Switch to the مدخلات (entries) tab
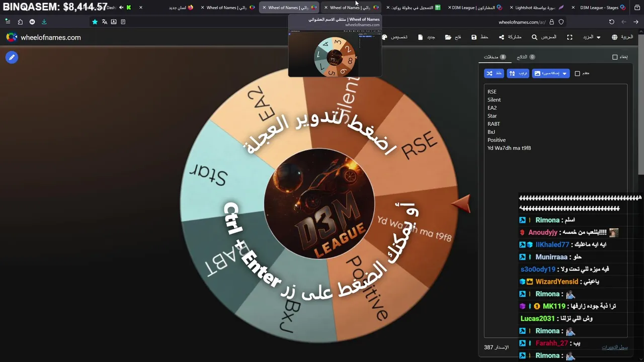 tap(495, 57)
